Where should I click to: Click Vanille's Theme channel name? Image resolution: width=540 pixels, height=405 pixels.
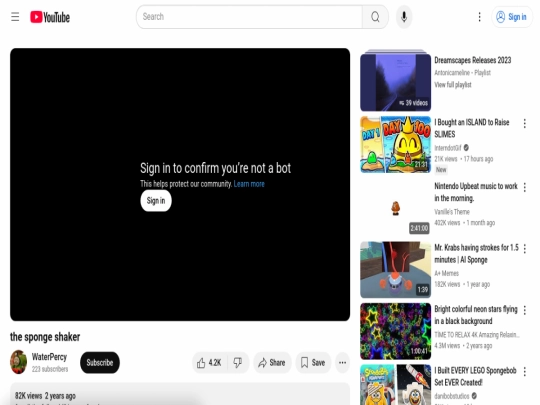(x=452, y=212)
